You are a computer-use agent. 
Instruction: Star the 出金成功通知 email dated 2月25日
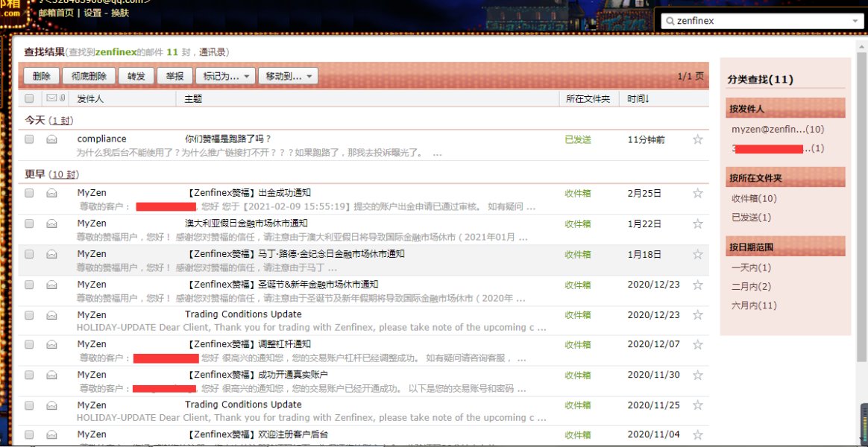click(x=697, y=193)
